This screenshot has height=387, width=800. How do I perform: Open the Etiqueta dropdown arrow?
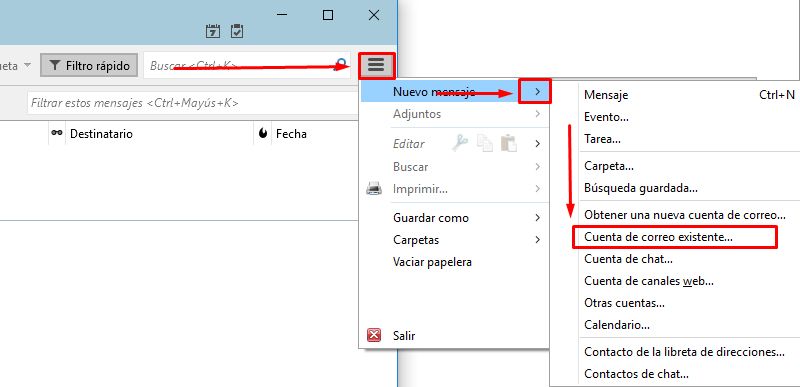(28, 66)
